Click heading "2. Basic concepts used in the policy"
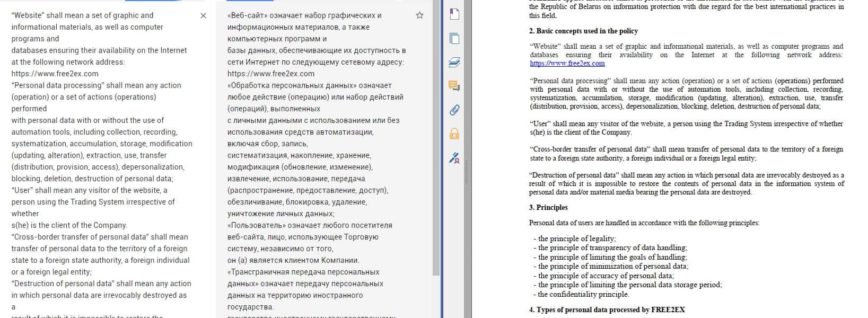The height and width of the screenshot is (318, 868). tap(583, 31)
